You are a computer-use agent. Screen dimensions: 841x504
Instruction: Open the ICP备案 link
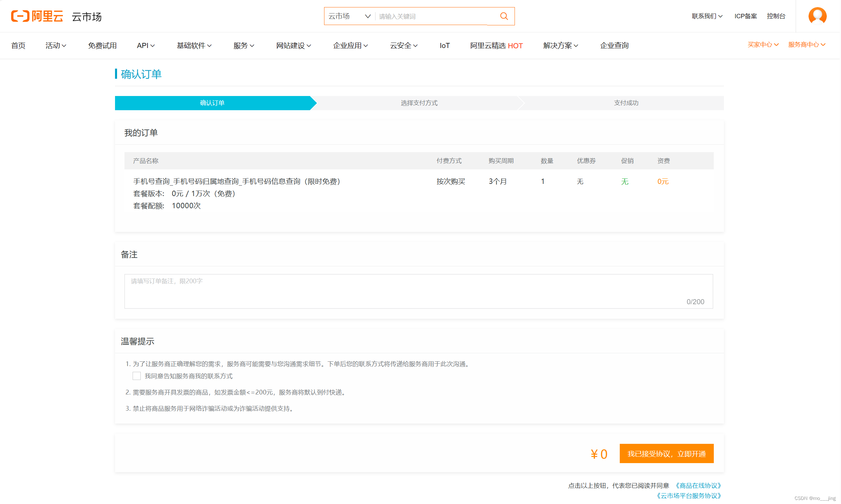pos(746,16)
